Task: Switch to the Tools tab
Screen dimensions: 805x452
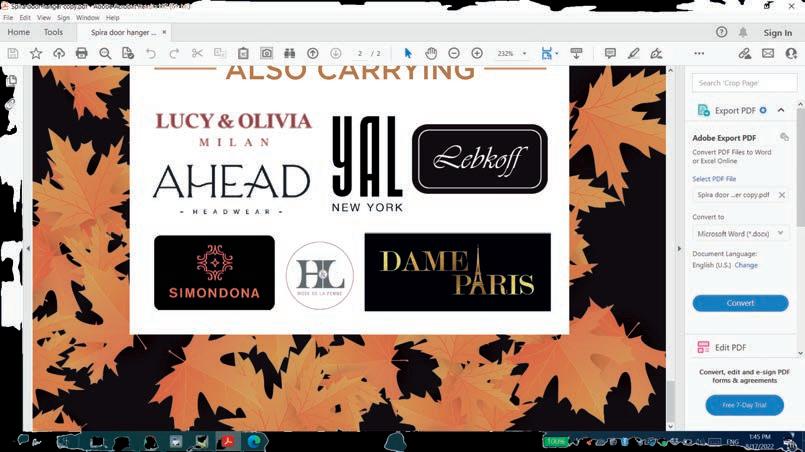Action: 53,32
